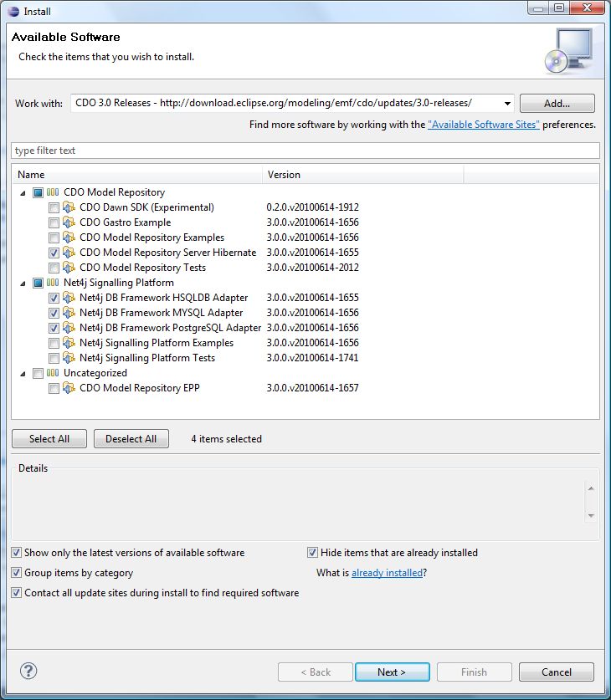Uncheck Net4j DB Framework HSQLDB Adapter
Screen dimensions: 611x700
[x=54, y=298]
